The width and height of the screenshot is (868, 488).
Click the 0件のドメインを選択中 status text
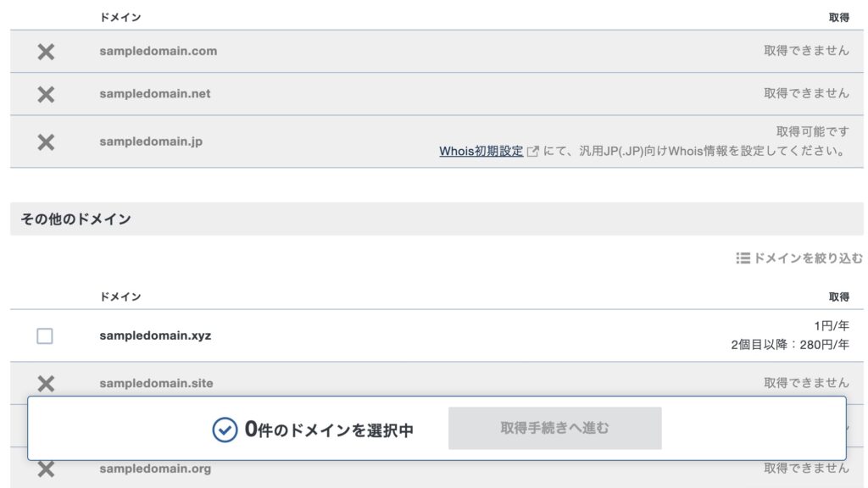329,430
